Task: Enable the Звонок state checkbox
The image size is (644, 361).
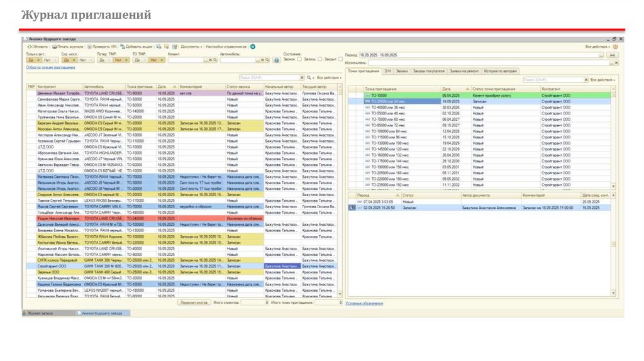Action: pos(300,59)
